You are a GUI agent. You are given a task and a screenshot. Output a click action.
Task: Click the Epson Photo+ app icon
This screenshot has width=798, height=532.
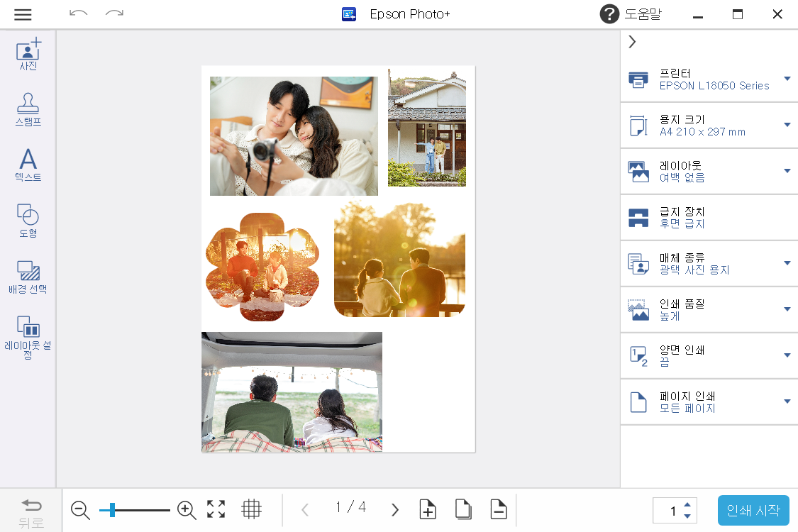349,13
